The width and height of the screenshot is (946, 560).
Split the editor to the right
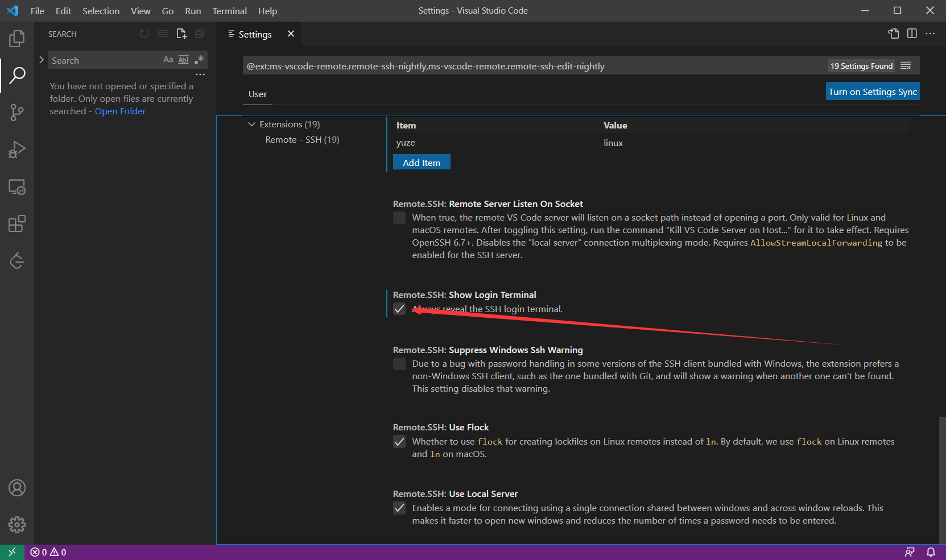[x=912, y=34]
